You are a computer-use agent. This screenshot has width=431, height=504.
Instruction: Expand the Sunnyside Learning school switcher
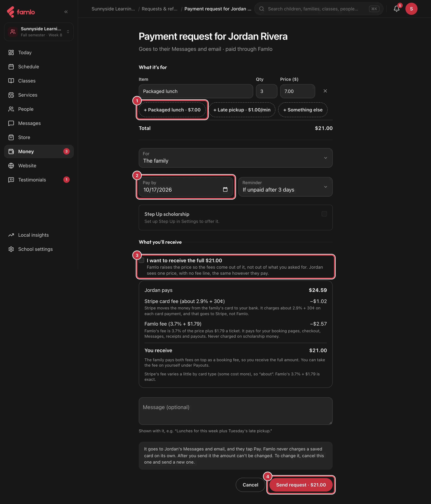point(39,32)
